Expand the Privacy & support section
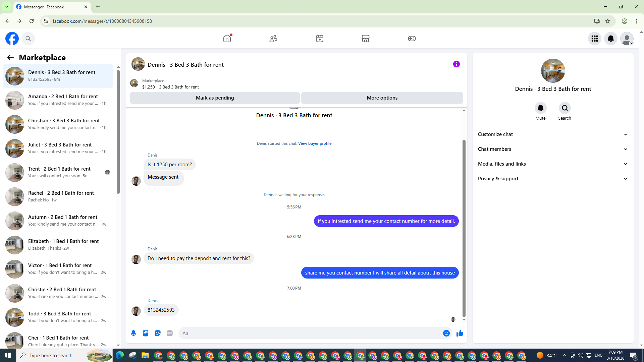 [x=552, y=179]
